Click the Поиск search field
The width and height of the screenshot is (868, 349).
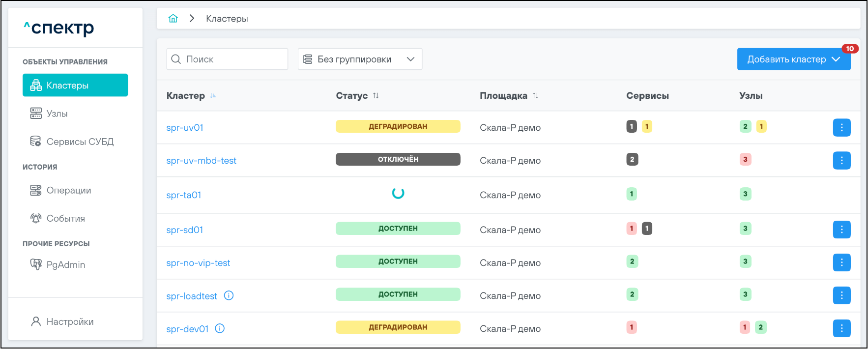point(227,59)
